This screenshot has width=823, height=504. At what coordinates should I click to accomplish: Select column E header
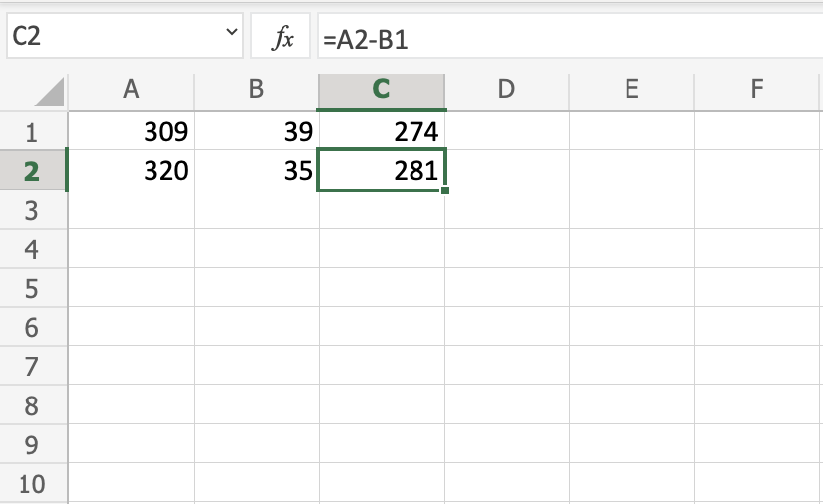click(631, 90)
